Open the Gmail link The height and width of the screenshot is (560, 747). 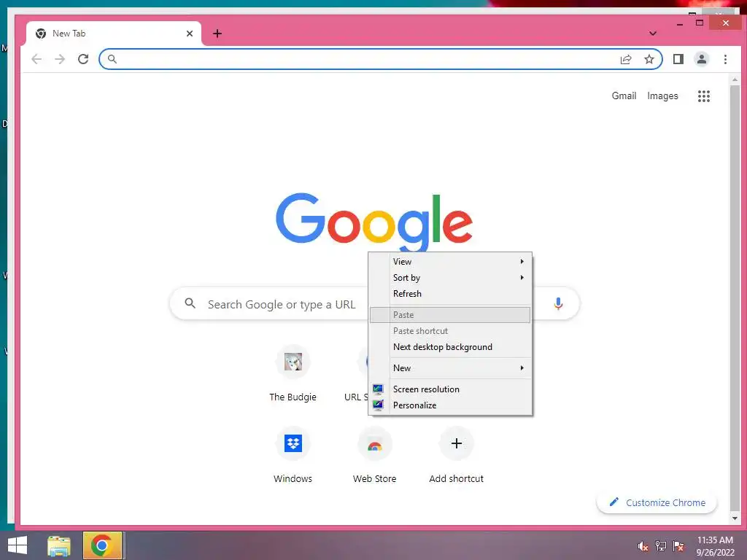(624, 96)
